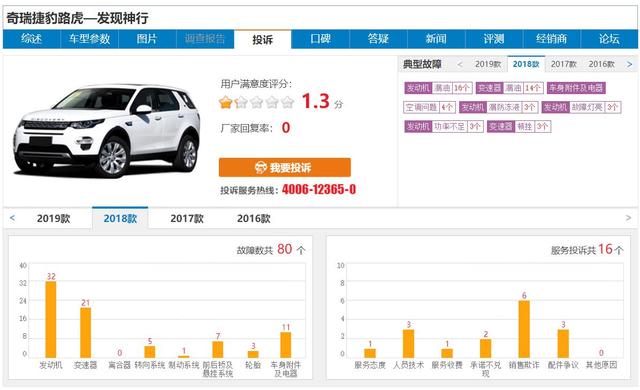Click previous arrow in 典型故障 year tabs

[460, 64]
